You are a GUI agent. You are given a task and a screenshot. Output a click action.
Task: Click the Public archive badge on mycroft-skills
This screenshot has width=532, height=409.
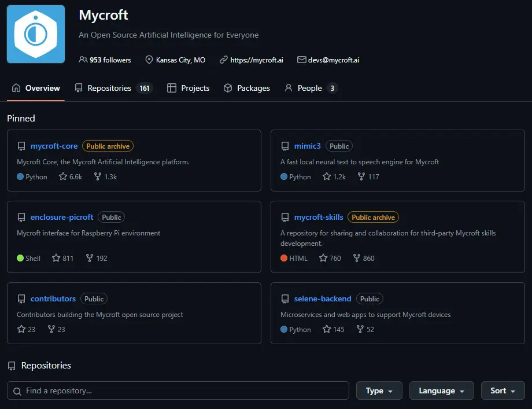click(373, 218)
